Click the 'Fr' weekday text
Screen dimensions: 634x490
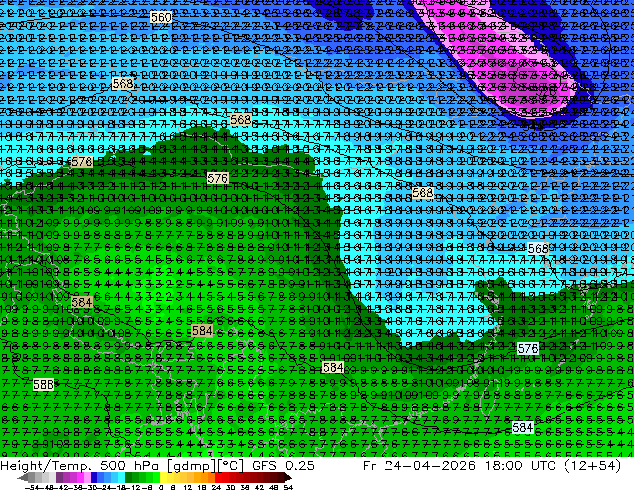tap(369, 466)
